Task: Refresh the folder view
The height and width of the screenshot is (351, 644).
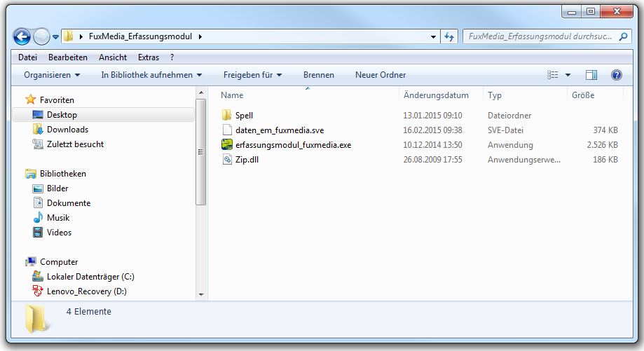Action: click(x=449, y=36)
